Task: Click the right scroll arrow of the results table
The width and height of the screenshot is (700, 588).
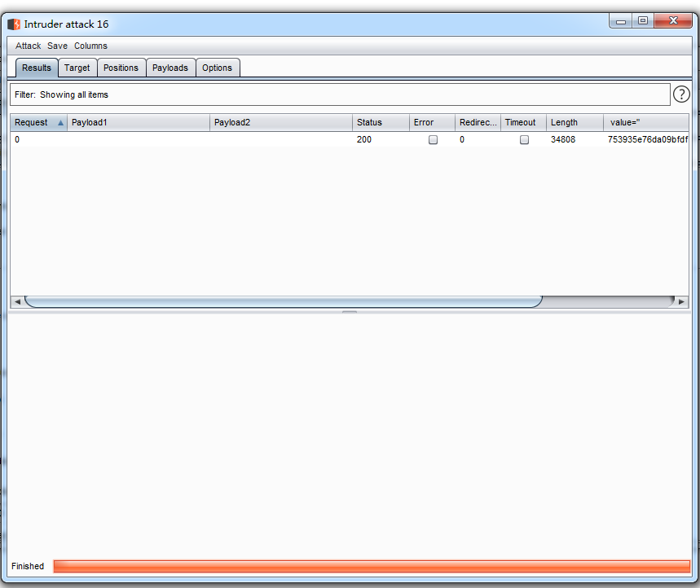Action: 682,301
